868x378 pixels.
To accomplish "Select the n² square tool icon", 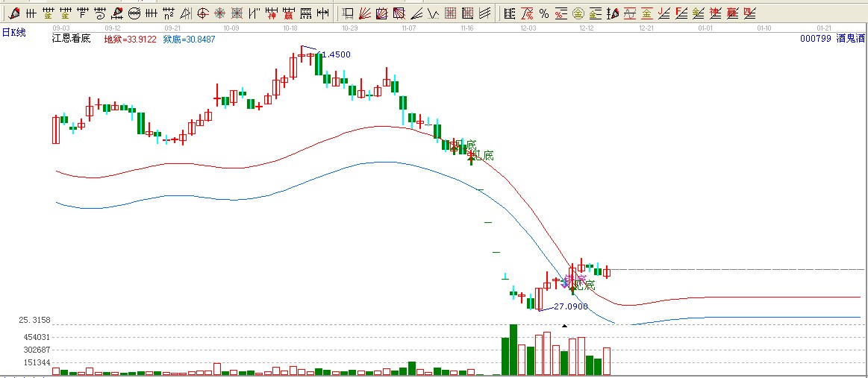I will 169,13.
